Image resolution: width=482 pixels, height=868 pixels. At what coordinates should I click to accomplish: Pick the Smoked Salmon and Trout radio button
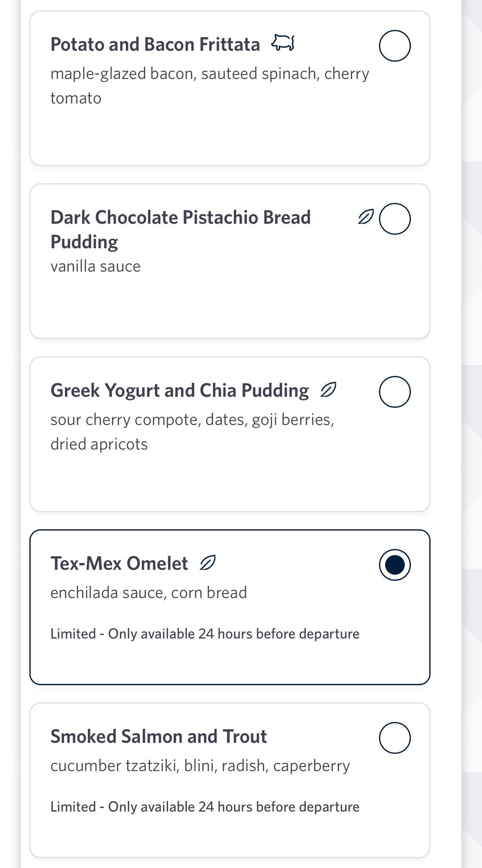tap(394, 738)
